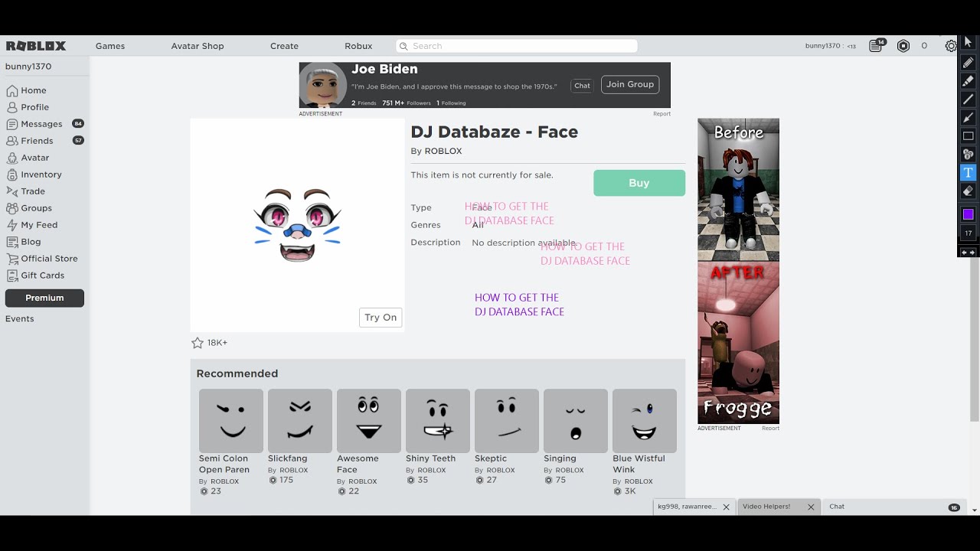Select the arrow drawing tool
980x551 pixels.
point(968,117)
